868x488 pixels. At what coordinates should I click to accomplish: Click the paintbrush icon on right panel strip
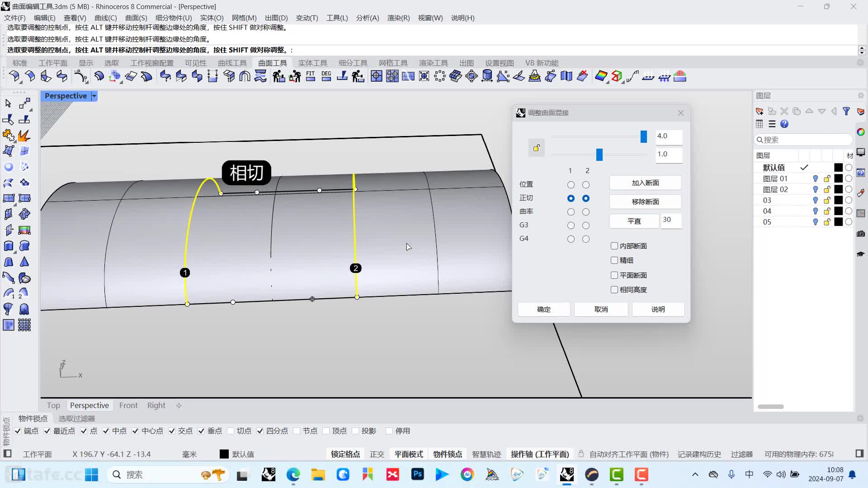tap(861, 193)
